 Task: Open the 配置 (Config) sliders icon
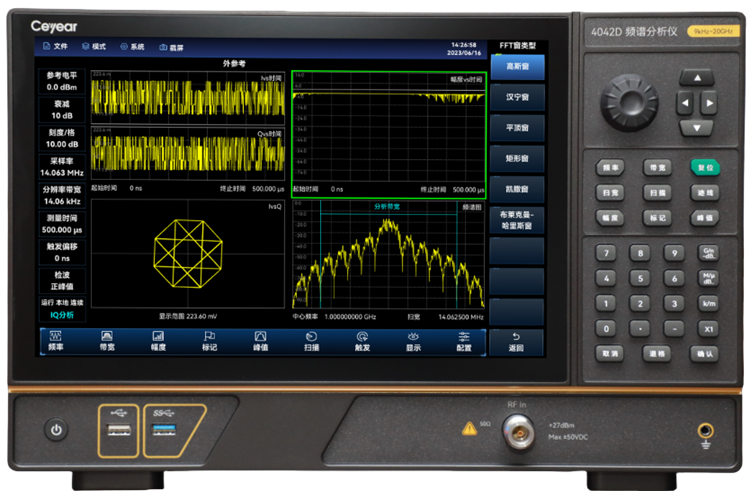coord(463,340)
